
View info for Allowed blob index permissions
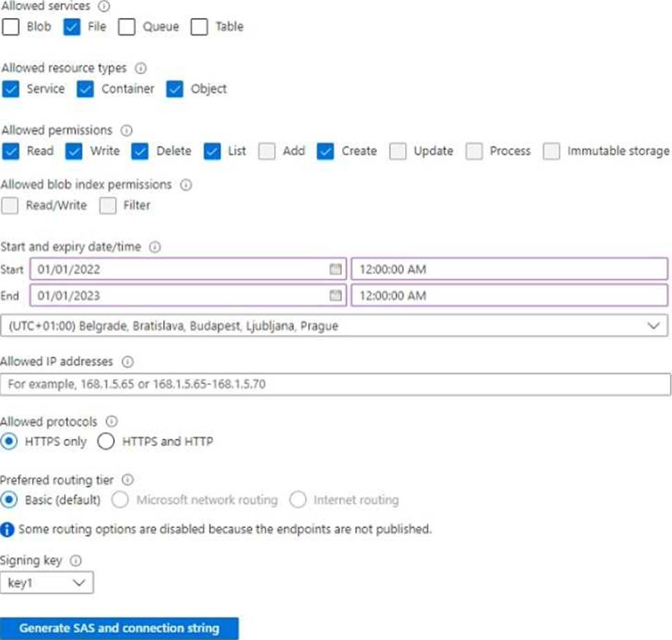tap(186, 185)
